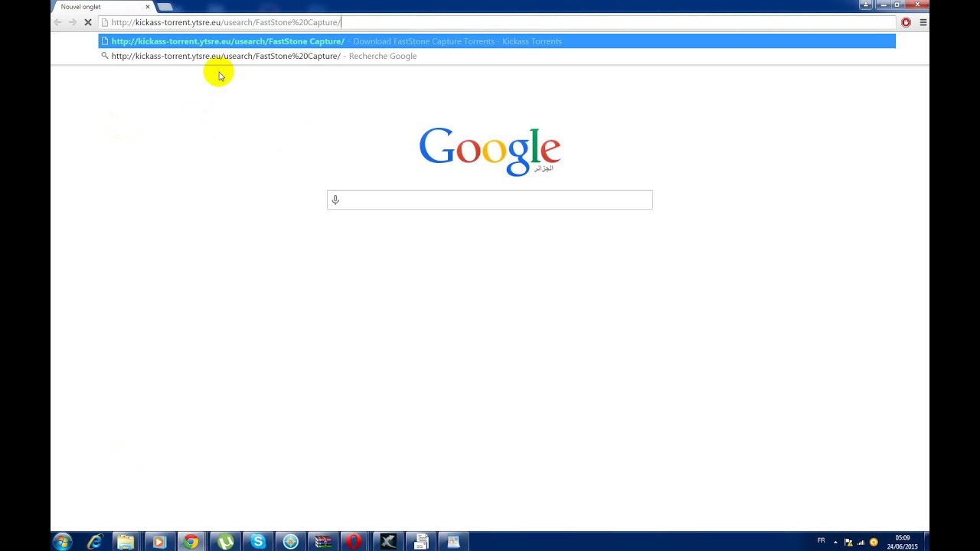Open the media player taskbar icon
980x551 pixels.
coord(159,542)
